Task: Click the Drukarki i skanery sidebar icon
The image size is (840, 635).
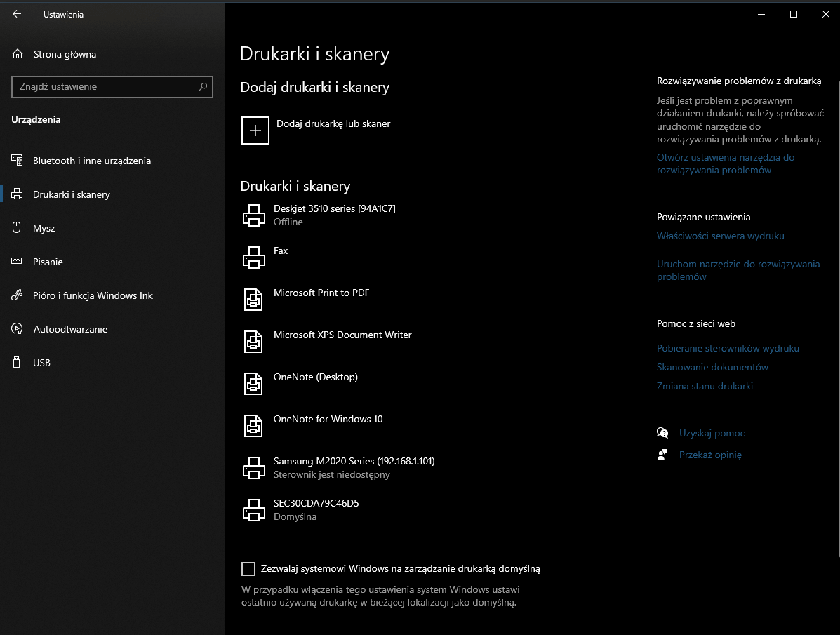Action: click(17, 194)
